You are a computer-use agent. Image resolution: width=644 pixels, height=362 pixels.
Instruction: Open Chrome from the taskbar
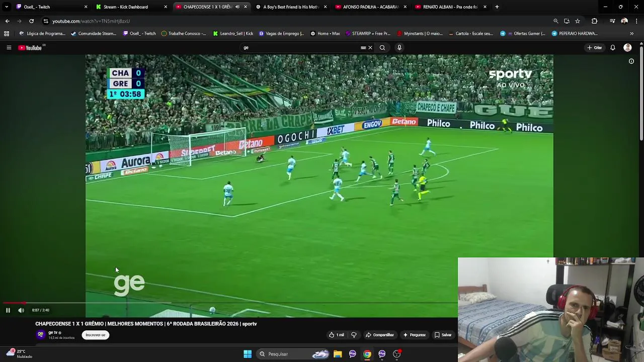tap(367, 354)
